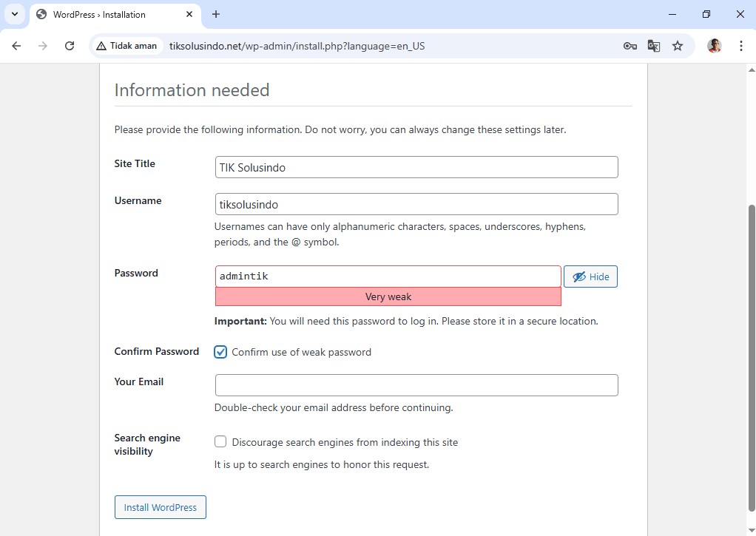The image size is (756, 536).
Task: Hide the password with Hide button
Action: coord(590,277)
